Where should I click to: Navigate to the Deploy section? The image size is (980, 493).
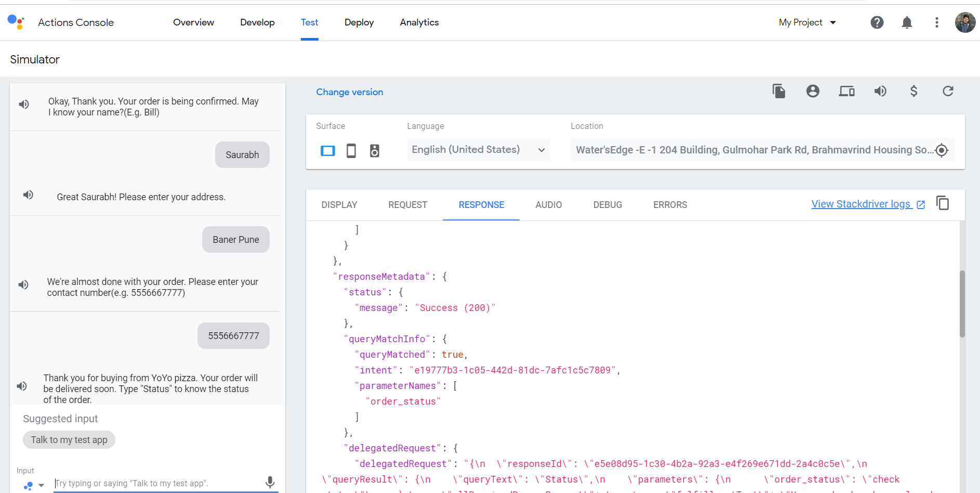(359, 22)
